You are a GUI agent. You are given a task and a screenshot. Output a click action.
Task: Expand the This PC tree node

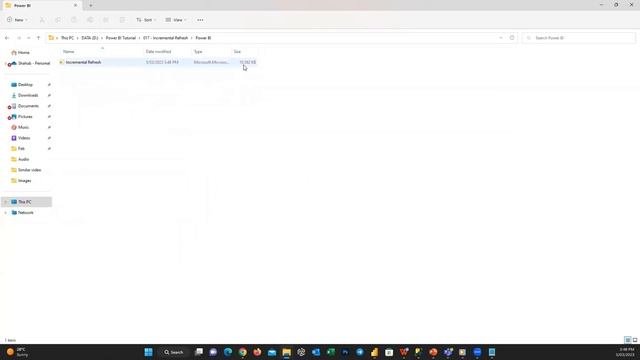(x=6, y=202)
